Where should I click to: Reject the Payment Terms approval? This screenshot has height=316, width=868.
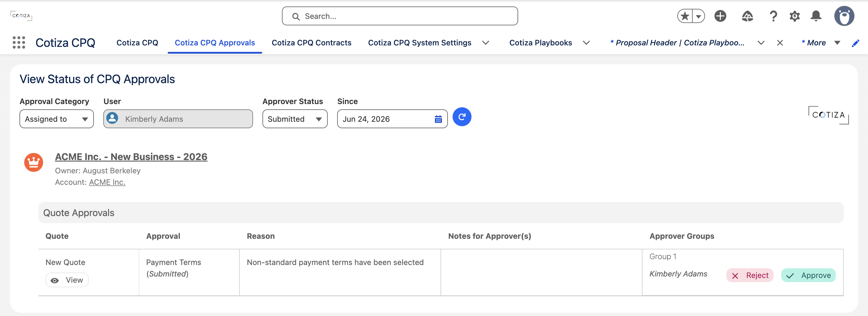coord(749,275)
